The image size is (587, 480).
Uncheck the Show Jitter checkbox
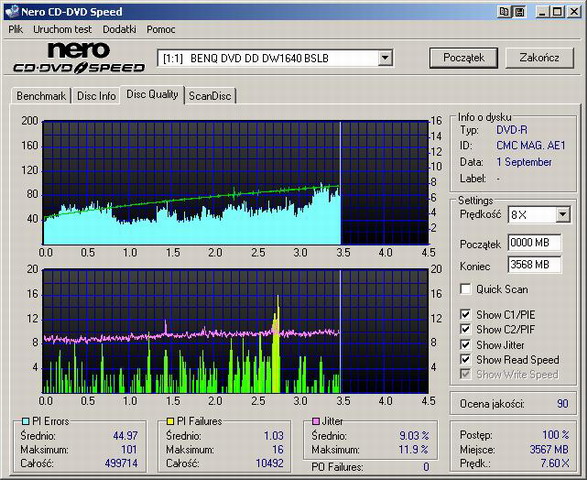pos(465,344)
